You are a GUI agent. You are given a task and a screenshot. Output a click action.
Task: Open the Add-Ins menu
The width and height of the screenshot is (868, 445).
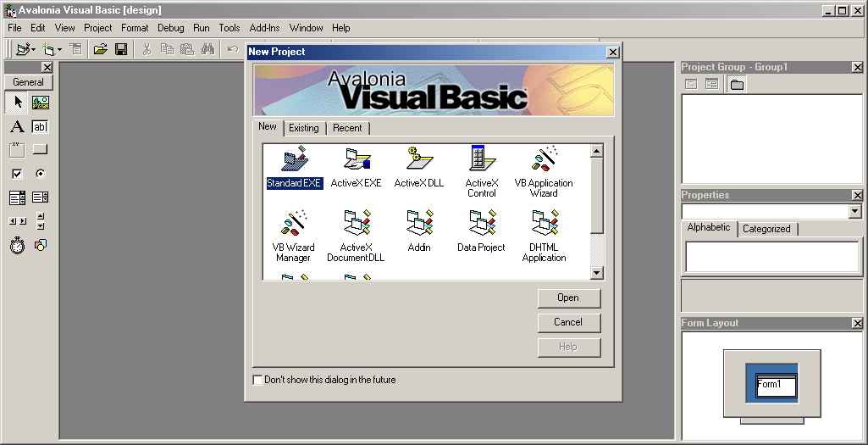coord(264,28)
